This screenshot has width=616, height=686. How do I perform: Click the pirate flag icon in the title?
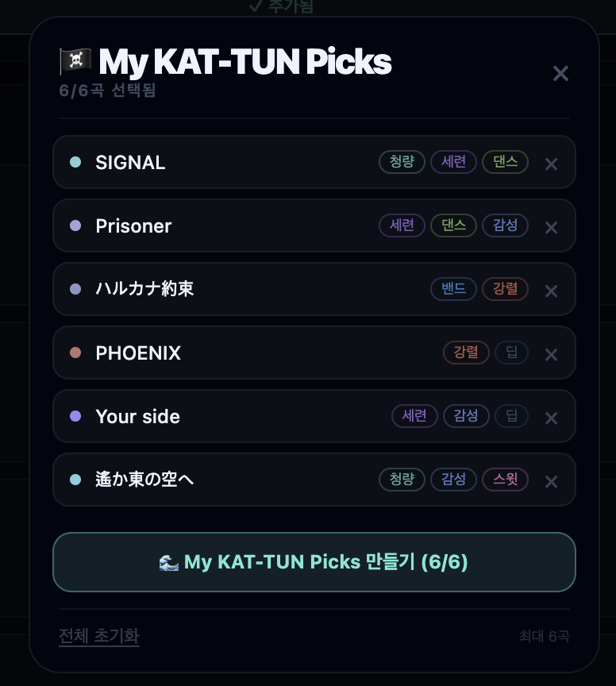point(75,61)
